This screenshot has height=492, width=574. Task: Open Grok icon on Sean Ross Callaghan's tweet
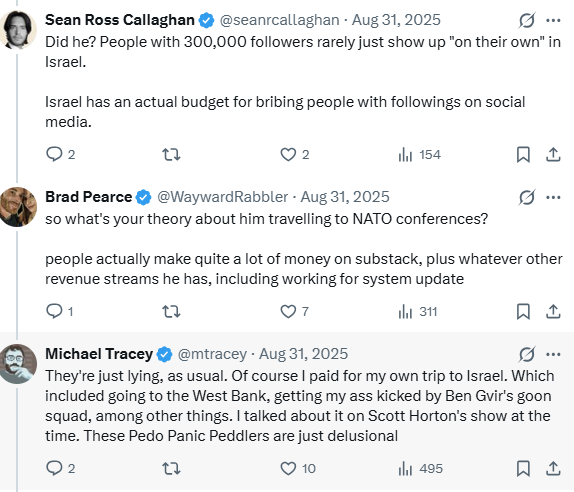point(527,20)
